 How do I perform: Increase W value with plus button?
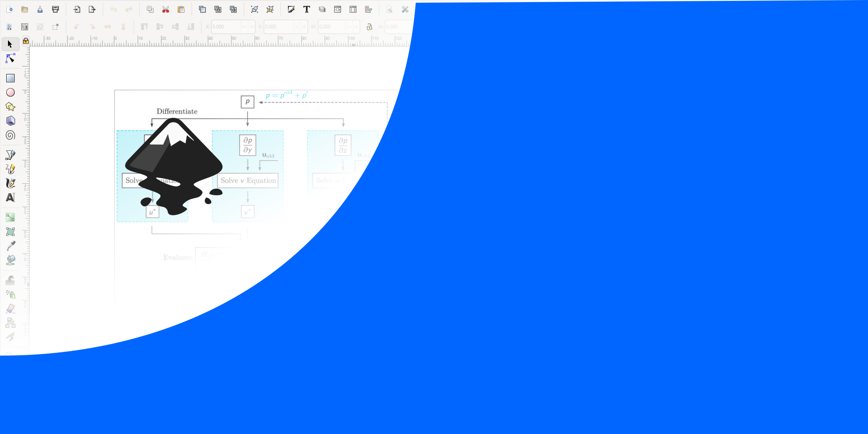pyautogui.click(x=356, y=27)
